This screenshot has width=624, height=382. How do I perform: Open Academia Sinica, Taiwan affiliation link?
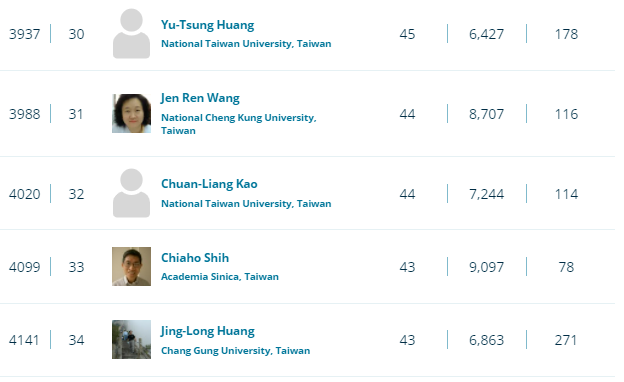pyautogui.click(x=220, y=277)
